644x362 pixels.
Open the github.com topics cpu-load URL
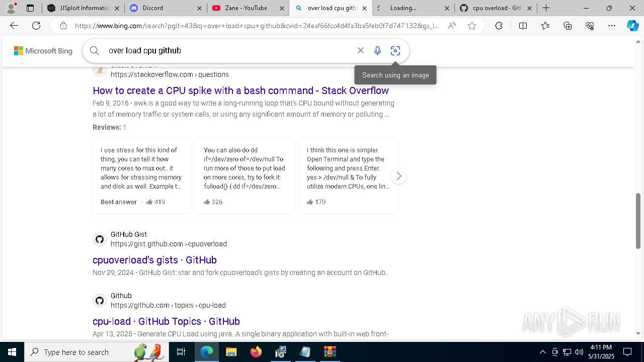tap(168, 305)
